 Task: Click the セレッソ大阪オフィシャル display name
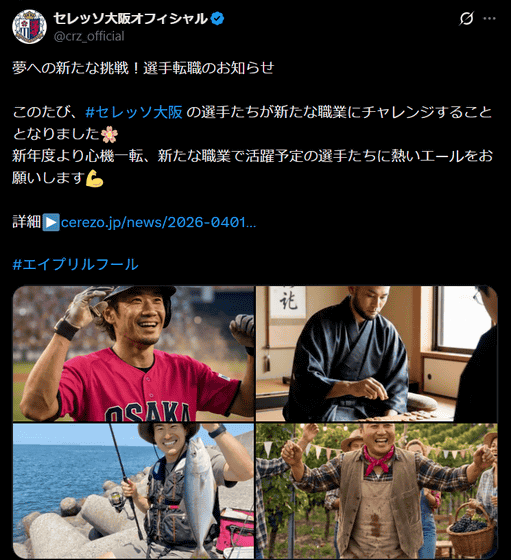coord(130,19)
